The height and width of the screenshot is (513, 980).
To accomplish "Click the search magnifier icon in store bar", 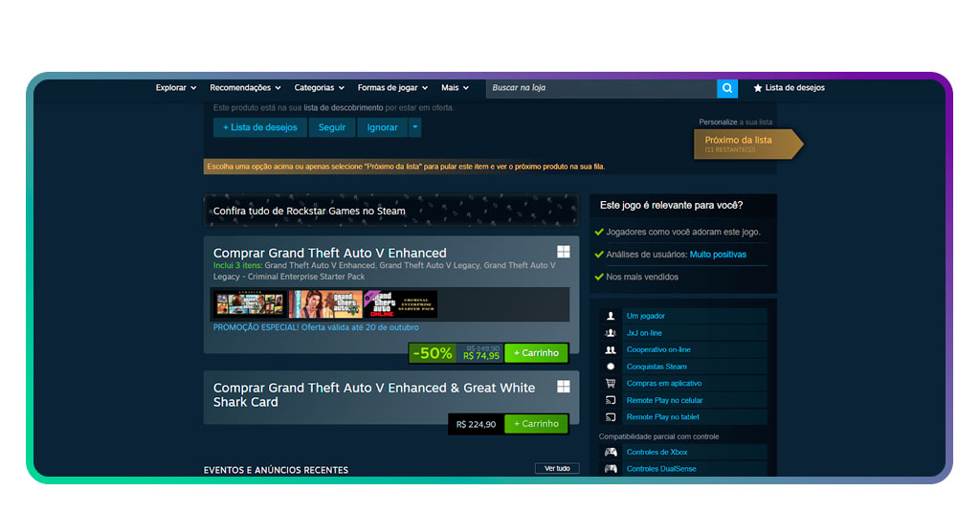I will pyautogui.click(x=727, y=88).
